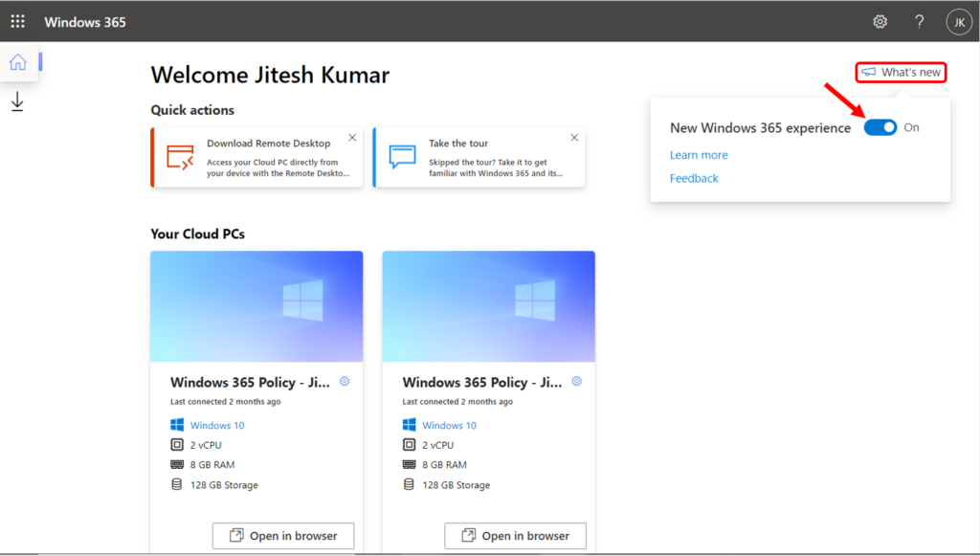Image resolution: width=980 pixels, height=556 pixels.
Task: Open second Cloud PC in browser
Action: coord(515,535)
